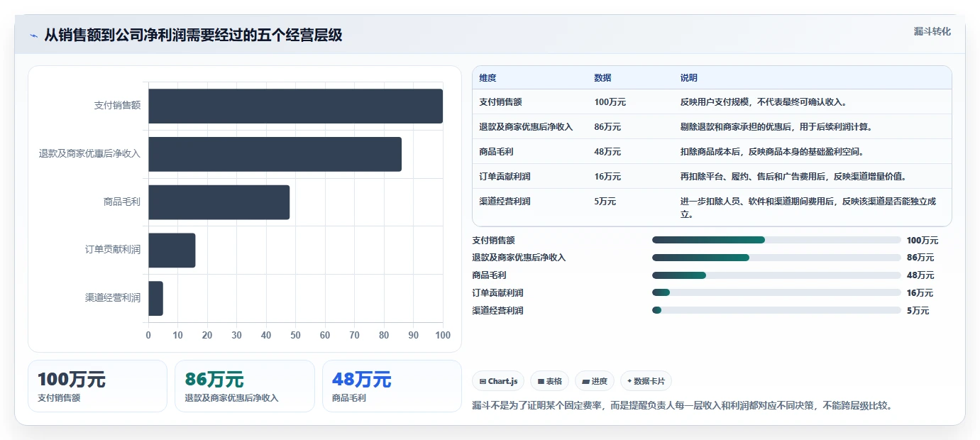Click the 订单贡献利润 axis label in the chart

tap(113, 250)
